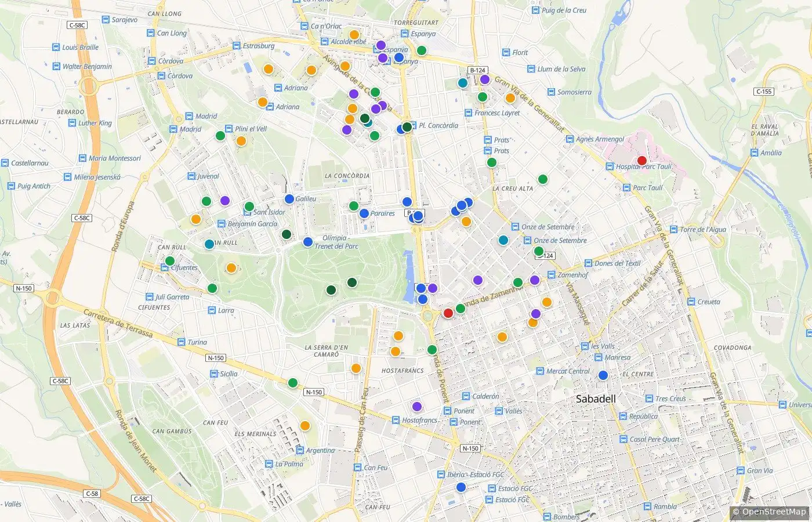Click the Zamenhof bus stop icon

tap(552, 275)
